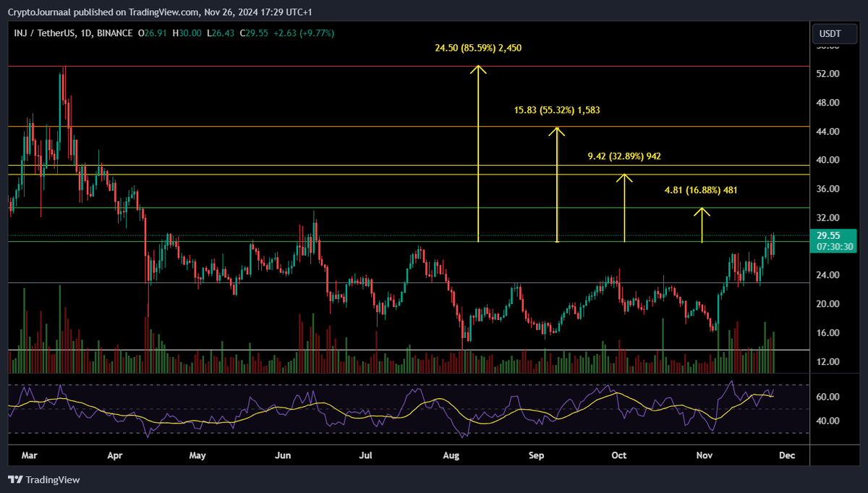Image resolution: width=868 pixels, height=493 pixels.
Task: Click the Jun label on time axis
Action: tap(283, 456)
